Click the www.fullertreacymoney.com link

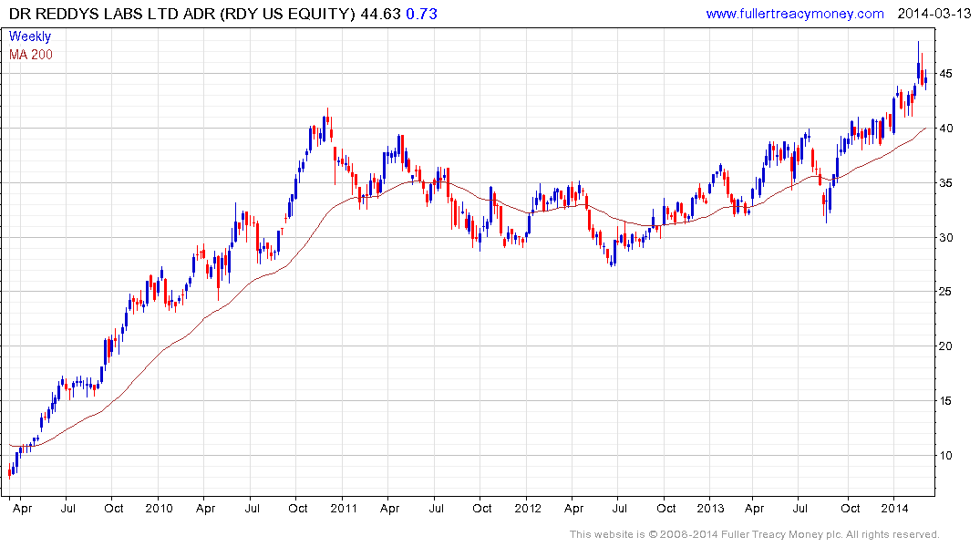(x=795, y=14)
